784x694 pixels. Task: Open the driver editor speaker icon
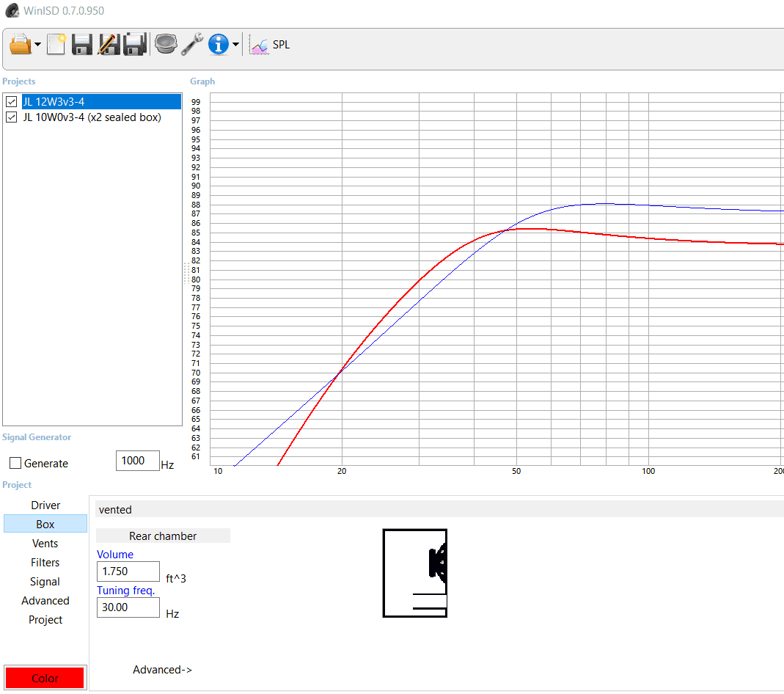(x=166, y=45)
